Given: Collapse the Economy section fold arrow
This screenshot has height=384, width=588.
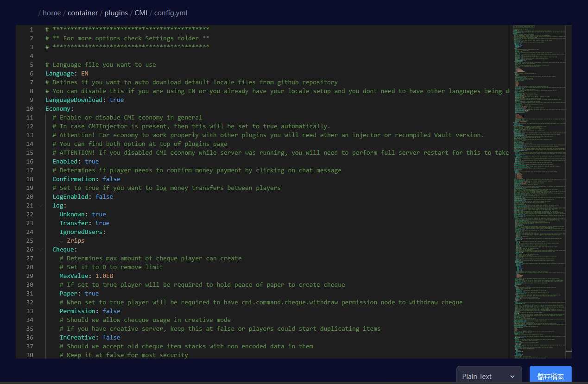Looking at the screenshot, I should click(x=41, y=109).
